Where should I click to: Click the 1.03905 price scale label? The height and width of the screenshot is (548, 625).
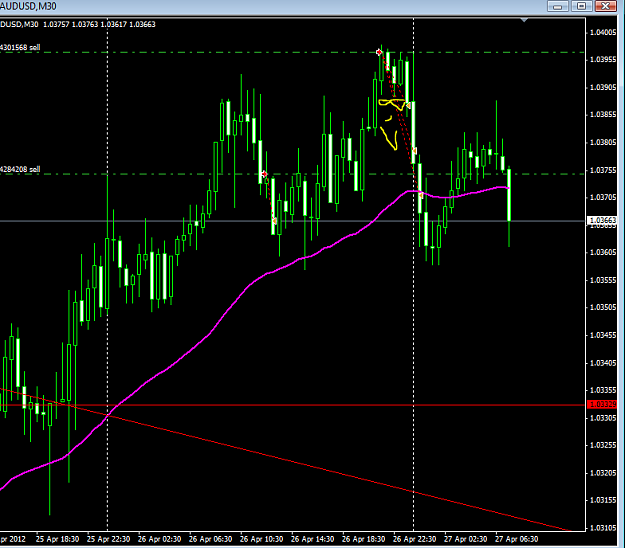tap(603, 87)
